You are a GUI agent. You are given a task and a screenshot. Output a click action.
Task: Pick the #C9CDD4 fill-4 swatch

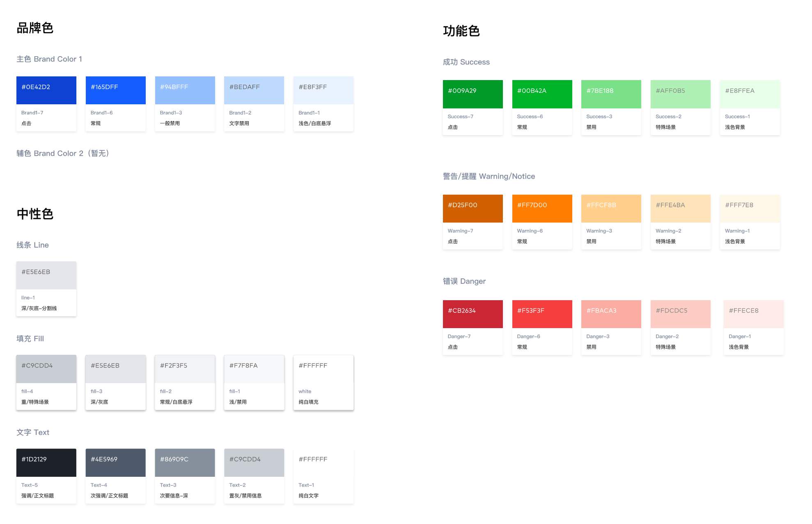coord(46,369)
